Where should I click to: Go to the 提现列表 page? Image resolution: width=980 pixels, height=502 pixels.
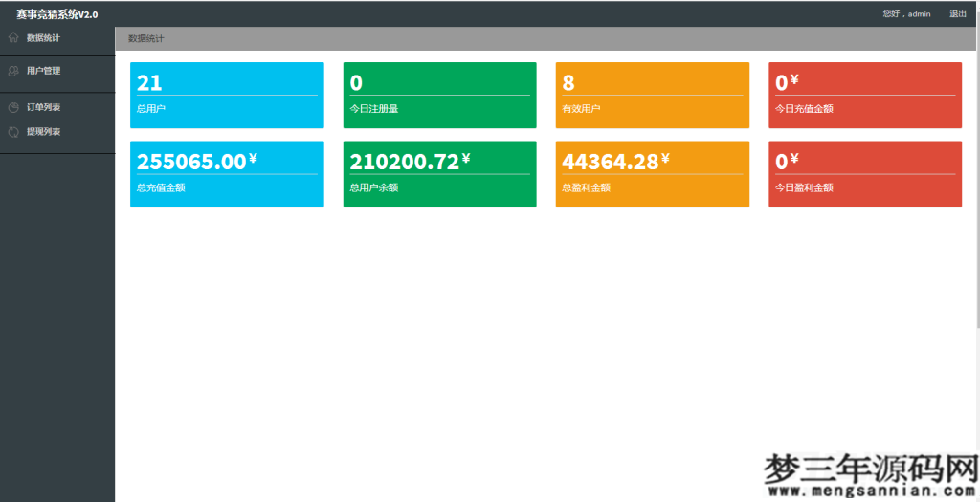[43, 132]
